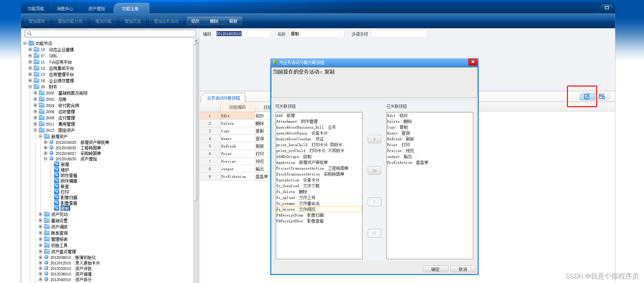Click the 删除 toolbar button
644x283 pixels.
pos(214,21)
